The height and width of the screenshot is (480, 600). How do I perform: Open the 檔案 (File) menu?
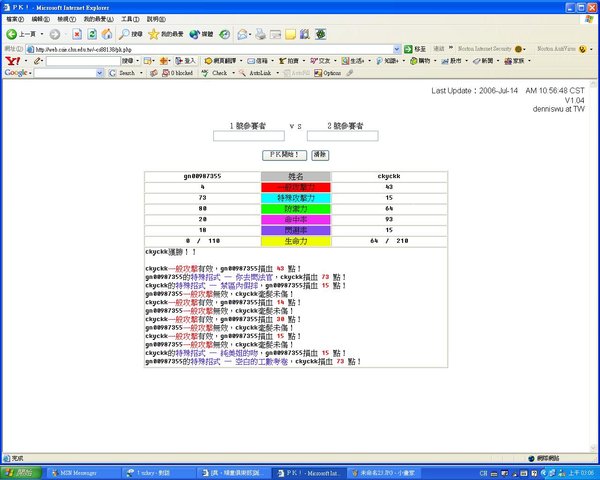point(16,19)
